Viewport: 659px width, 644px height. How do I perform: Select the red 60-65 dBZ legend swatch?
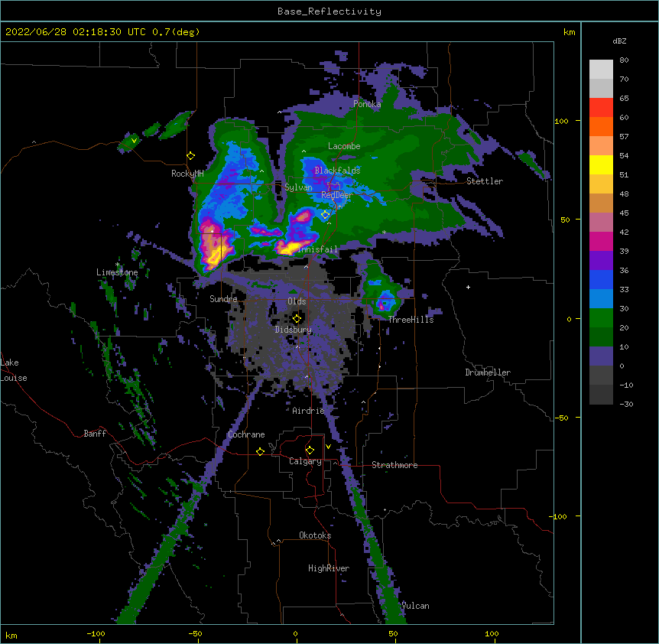(x=601, y=108)
